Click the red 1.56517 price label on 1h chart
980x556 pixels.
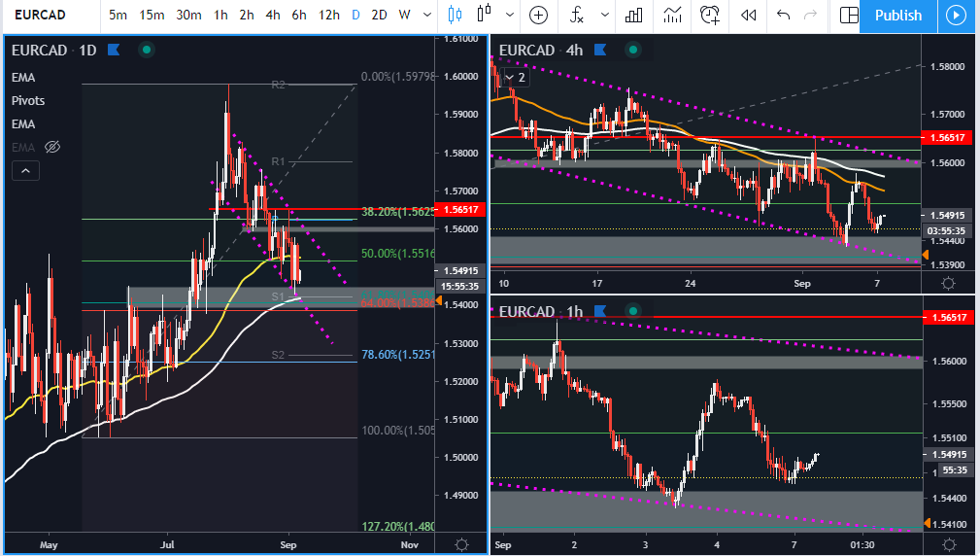coord(949,317)
